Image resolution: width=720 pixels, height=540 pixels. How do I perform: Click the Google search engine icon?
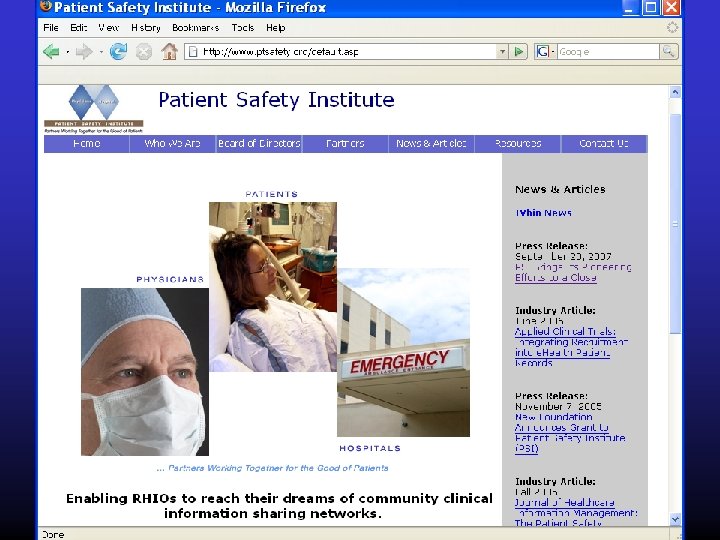point(543,51)
